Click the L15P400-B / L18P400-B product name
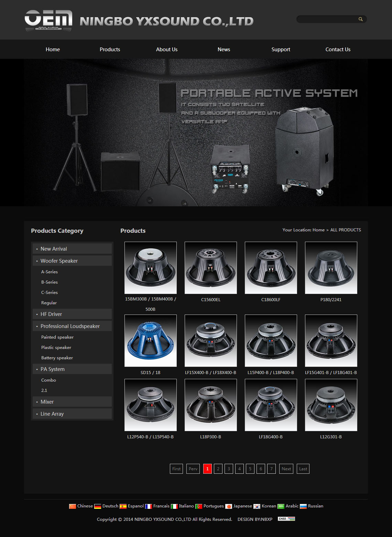This screenshot has width=392, height=537. (271, 372)
